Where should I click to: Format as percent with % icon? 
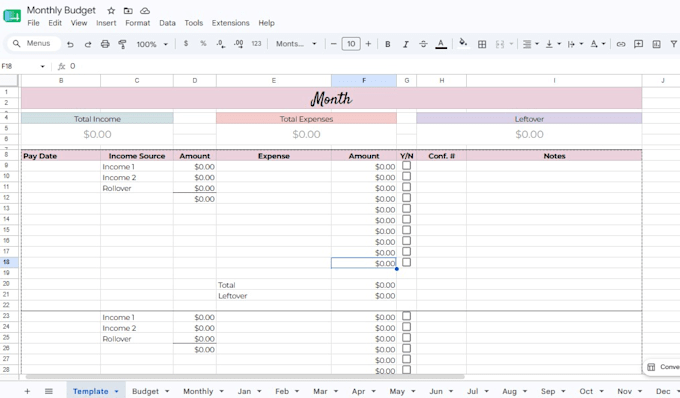pyautogui.click(x=203, y=43)
